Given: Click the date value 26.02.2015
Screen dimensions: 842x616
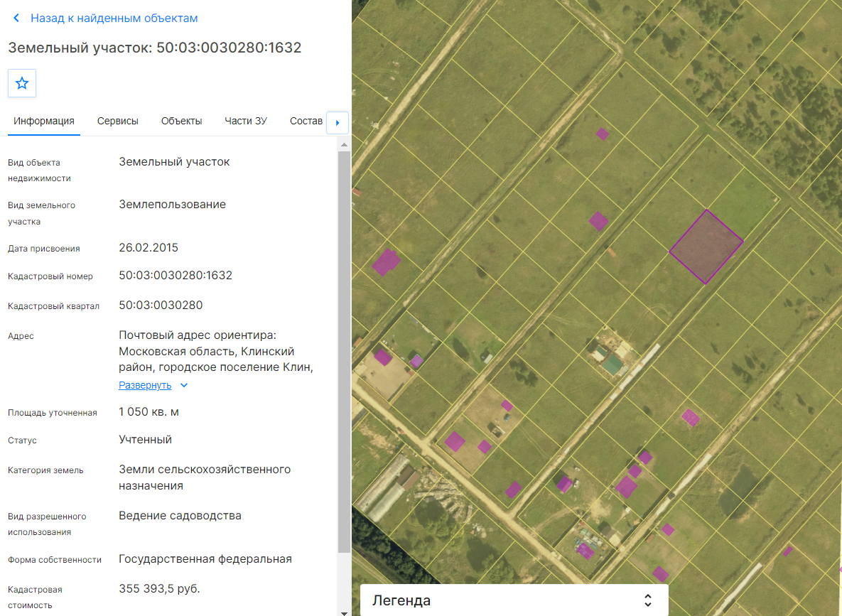Looking at the screenshot, I should pyautogui.click(x=149, y=248).
